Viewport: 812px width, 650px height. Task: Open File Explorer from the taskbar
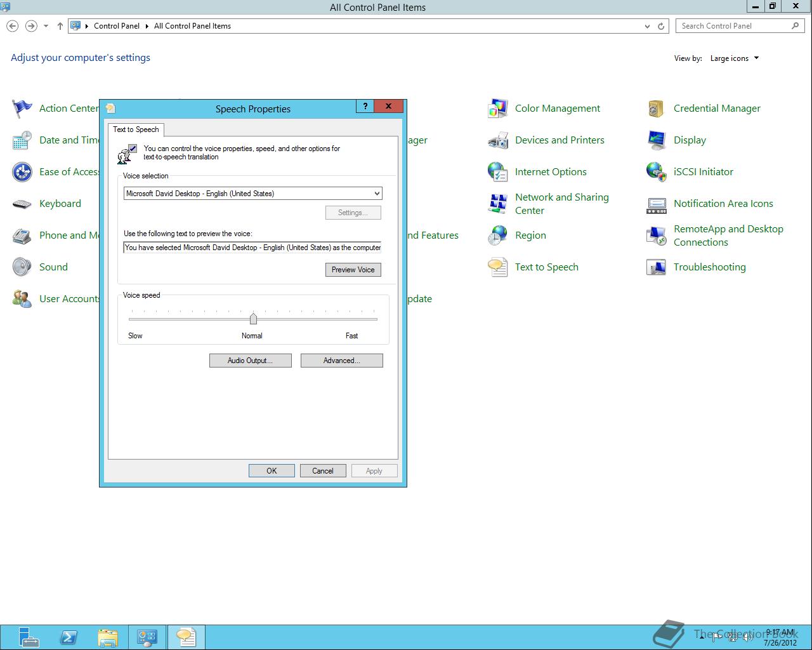point(108,637)
